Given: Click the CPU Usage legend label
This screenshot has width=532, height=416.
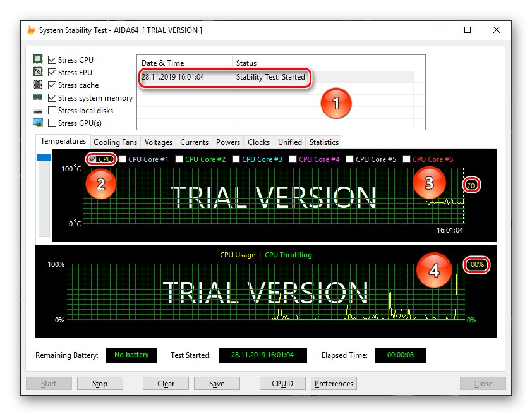Looking at the screenshot, I should click(x=238, y=255).
